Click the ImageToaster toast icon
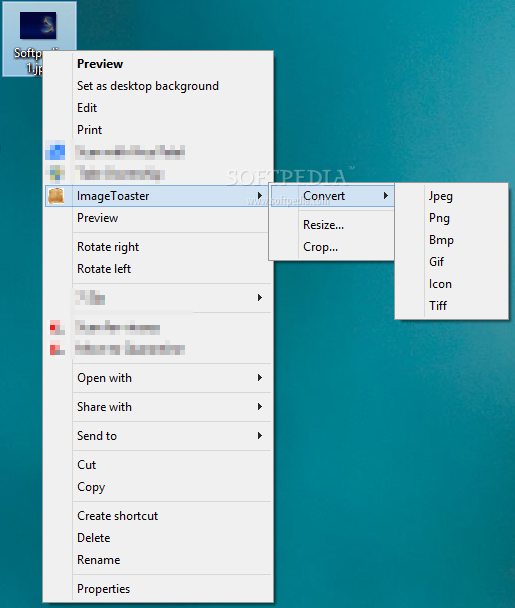This screenshot has height=608, width=515. click(56, 196)
